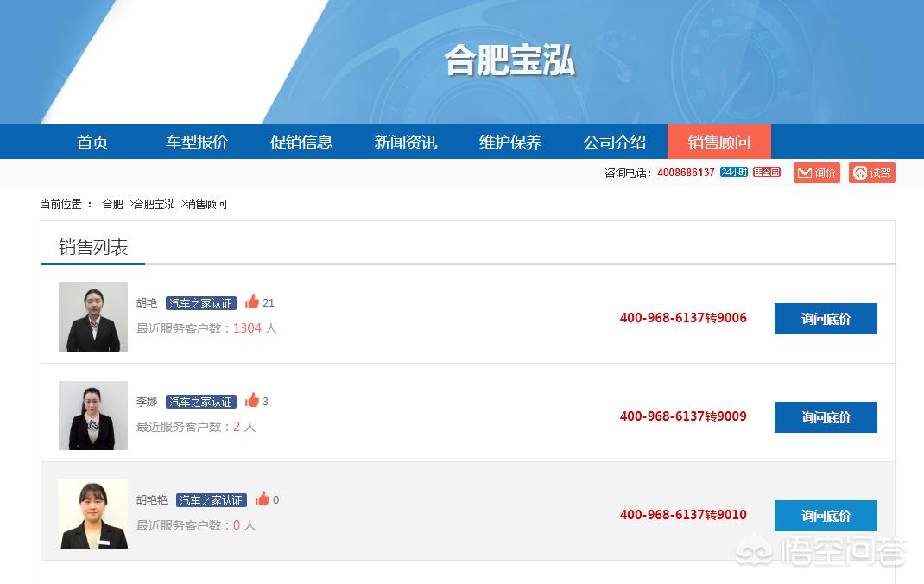This screenshot has width=924, height=584.
Task: Click the 试驾 steering wheel button
Action: coord(872,173)
